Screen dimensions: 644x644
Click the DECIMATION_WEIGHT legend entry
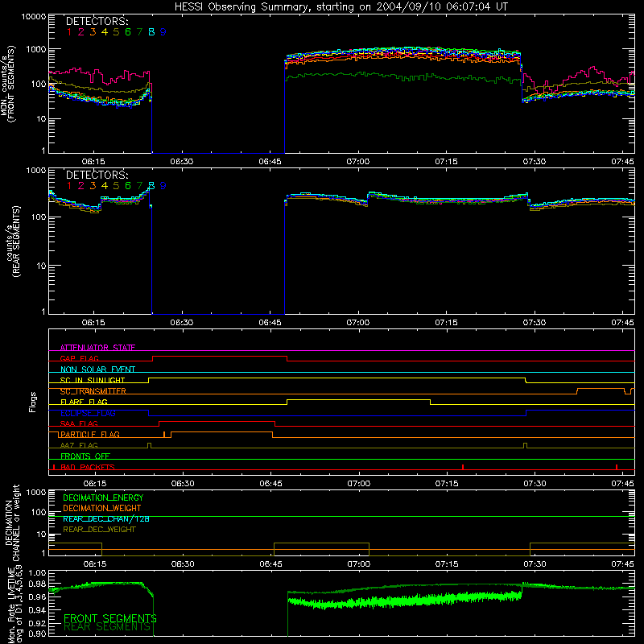(x=102, y=509)
